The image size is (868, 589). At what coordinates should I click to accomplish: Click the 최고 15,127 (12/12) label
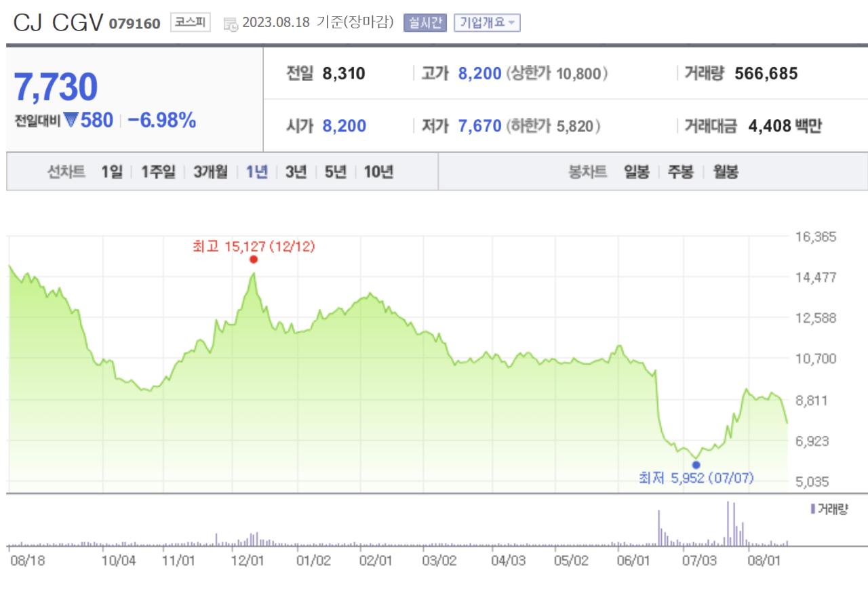tap(254, 246)
